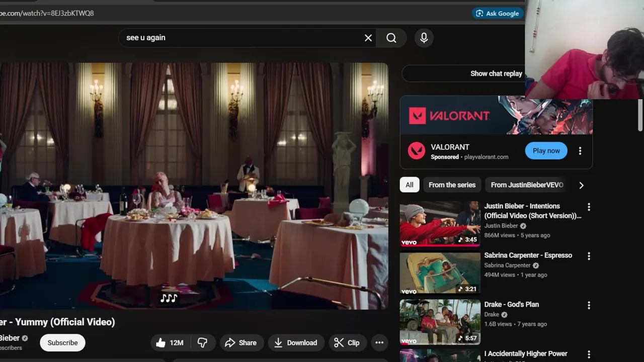Click the 494M views text under Espresso
Screen dimensions: 644x362
pos(500,275)
